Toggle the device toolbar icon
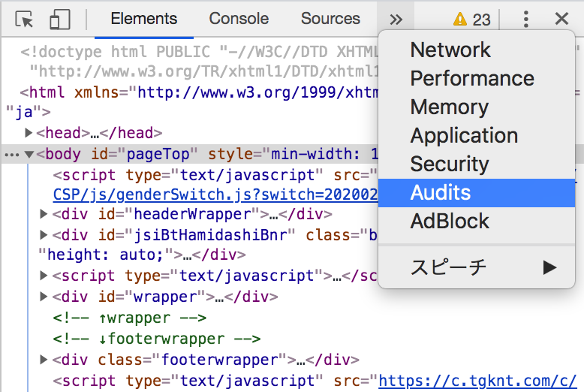The height and width of the screenshot is (392, 584). (60, 19)
